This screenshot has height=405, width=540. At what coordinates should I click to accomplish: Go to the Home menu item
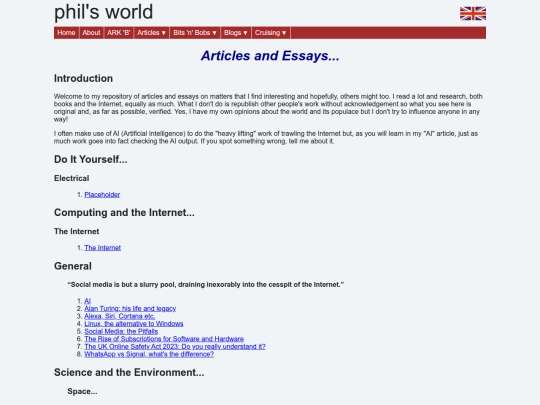(66, 33)
